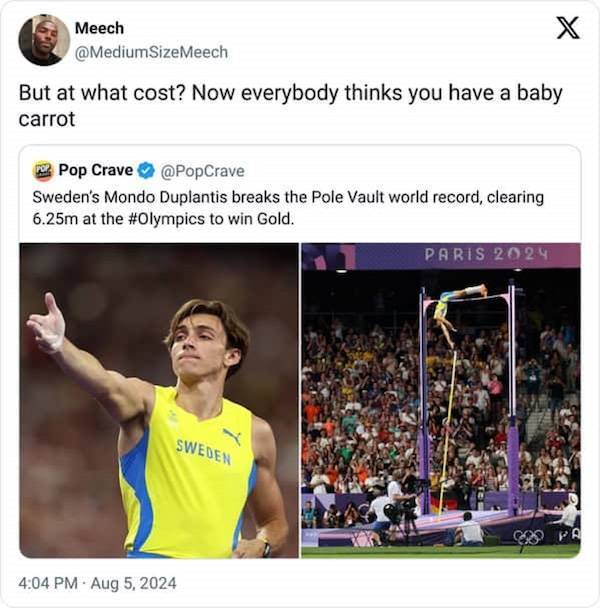Click the Olympic rings logo in photo

click(x=527, y=537)
